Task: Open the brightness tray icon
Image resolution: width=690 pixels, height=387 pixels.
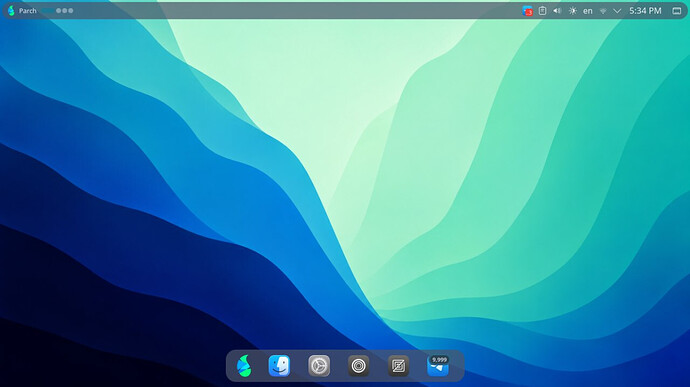Action: click(x=573, y=11)
